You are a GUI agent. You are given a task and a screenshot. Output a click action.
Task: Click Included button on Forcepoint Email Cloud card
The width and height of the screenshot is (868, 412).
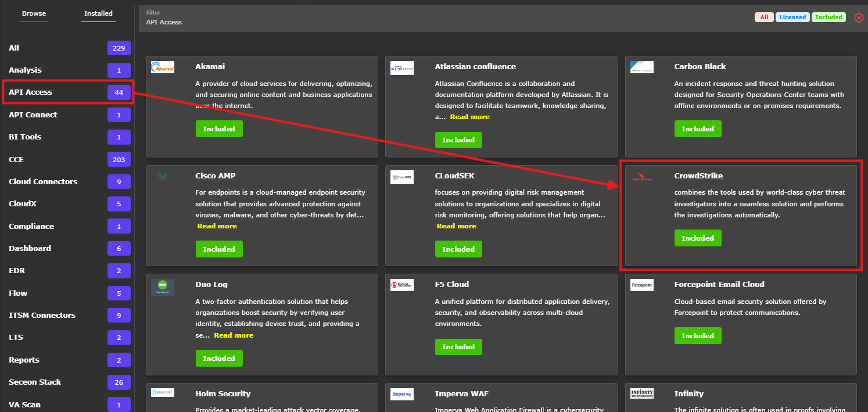[698, 336]
